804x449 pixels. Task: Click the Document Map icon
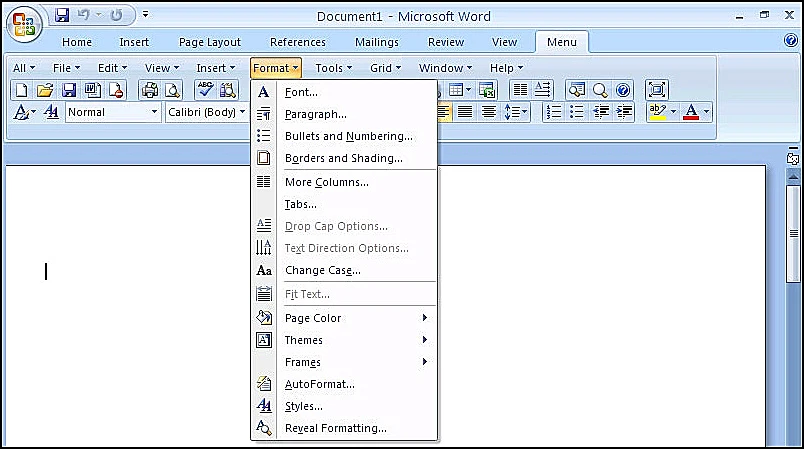pyautogui.click(x=576, y=90)
